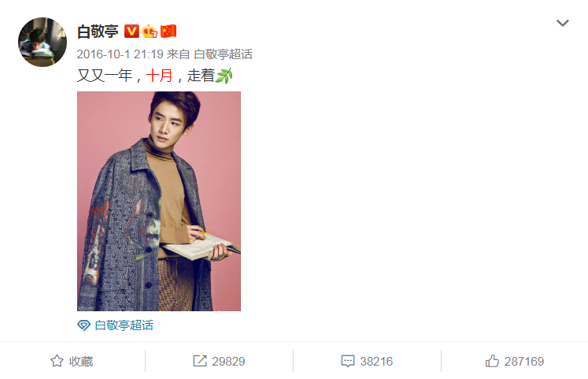Click the repost share icon
The height and width of the screenshot is (379, 588).
pyautogui.click(x=200, y=361)
